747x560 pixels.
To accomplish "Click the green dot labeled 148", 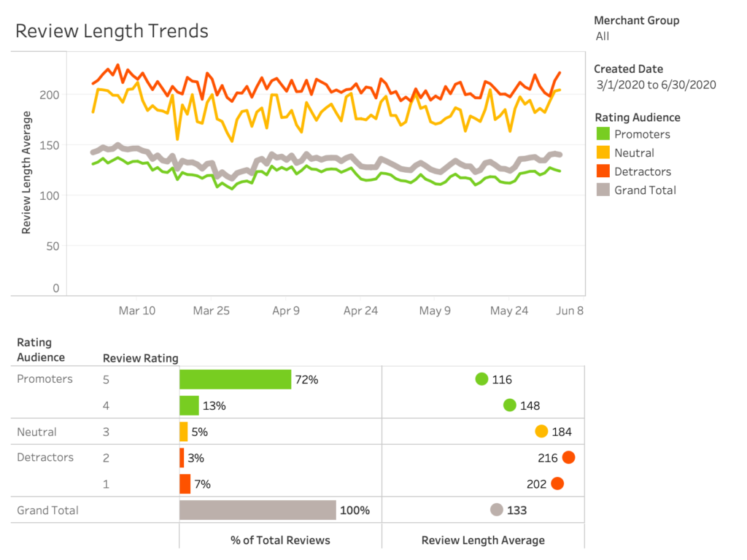I will tap(509, 405).
